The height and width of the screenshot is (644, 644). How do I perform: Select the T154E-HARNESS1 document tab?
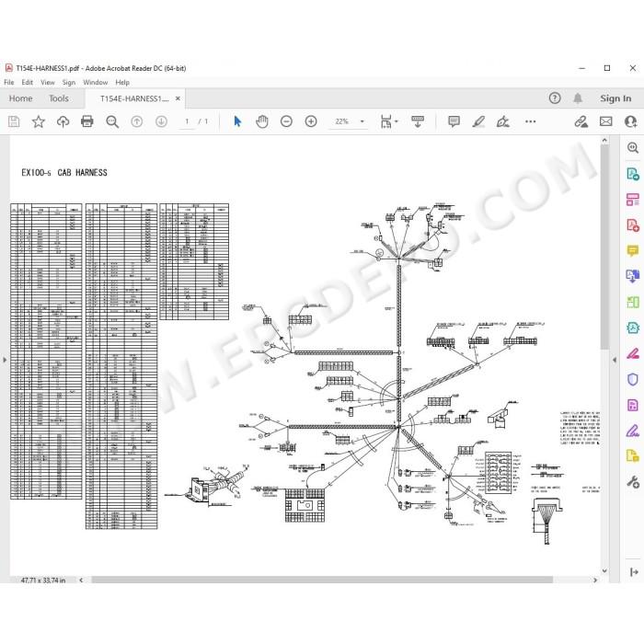click(134, 98)
